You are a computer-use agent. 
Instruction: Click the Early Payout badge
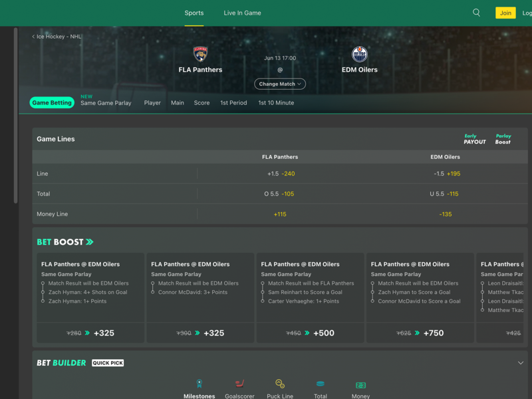475,139
